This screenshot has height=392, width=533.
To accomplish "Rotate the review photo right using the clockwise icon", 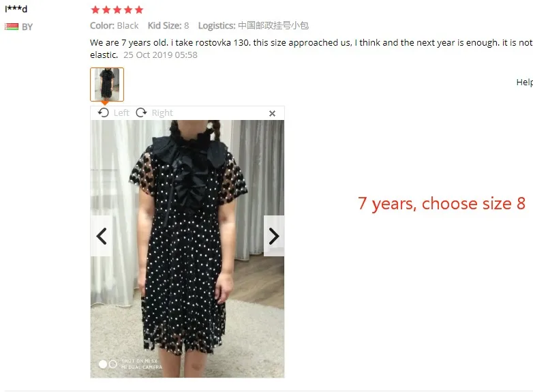I will 141,112.
